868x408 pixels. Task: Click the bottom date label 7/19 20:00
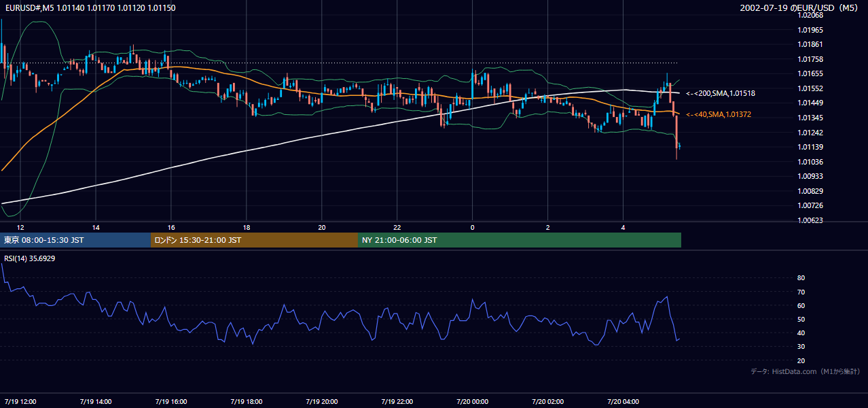click(322, 402)
